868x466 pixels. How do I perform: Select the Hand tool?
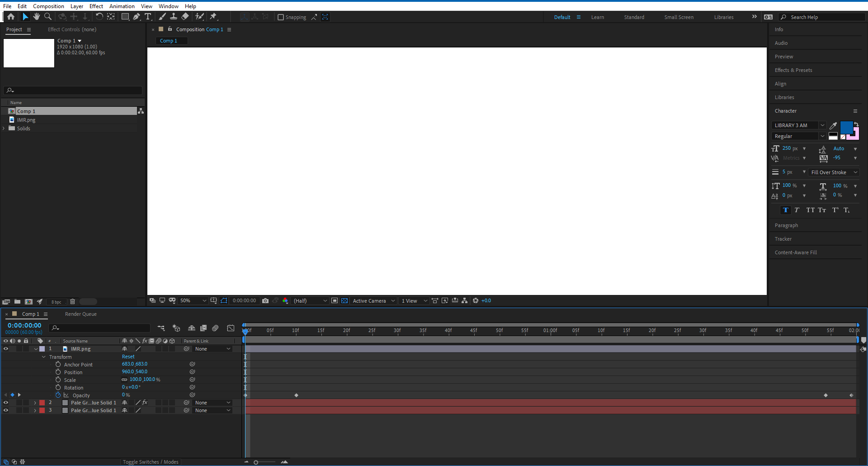click(x=37, y=17)
